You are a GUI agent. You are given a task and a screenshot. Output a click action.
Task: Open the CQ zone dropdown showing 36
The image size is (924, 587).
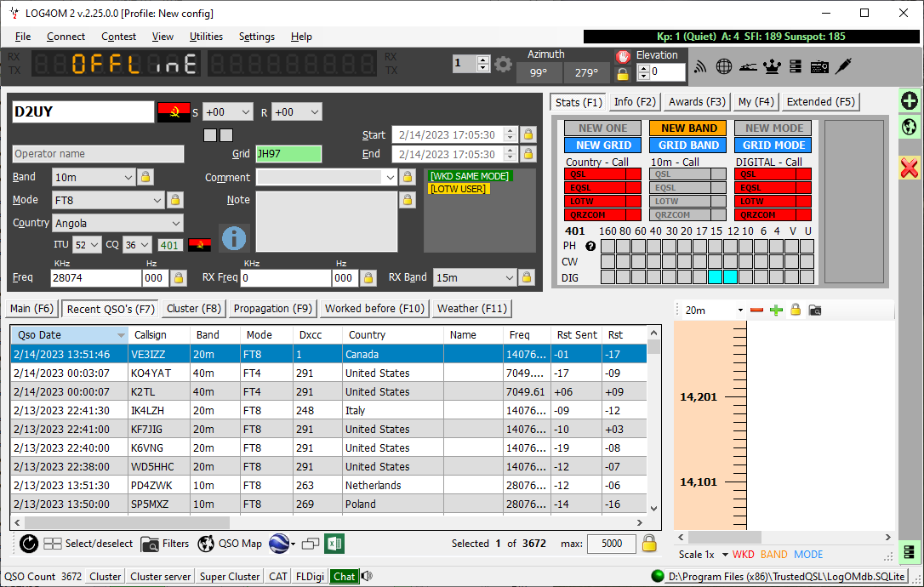pos(137,245)
